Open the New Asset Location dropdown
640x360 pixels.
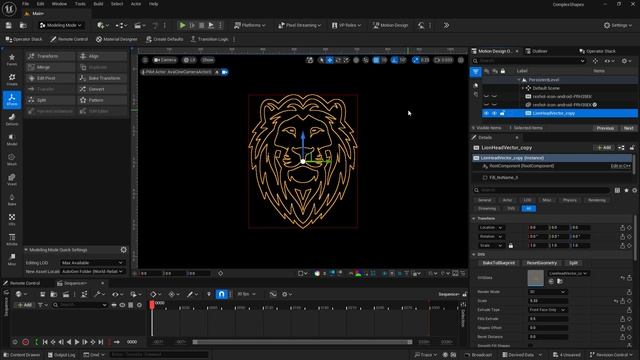(x=92, y=271)
